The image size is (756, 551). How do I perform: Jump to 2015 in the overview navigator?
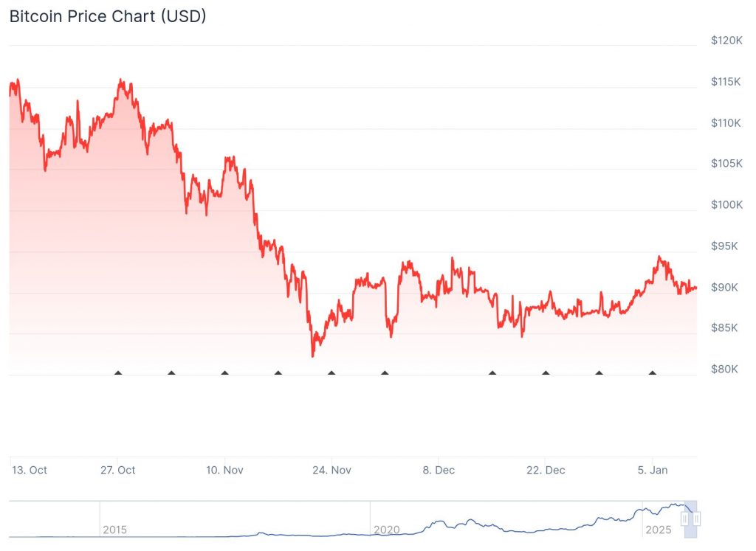coord(114,530)
